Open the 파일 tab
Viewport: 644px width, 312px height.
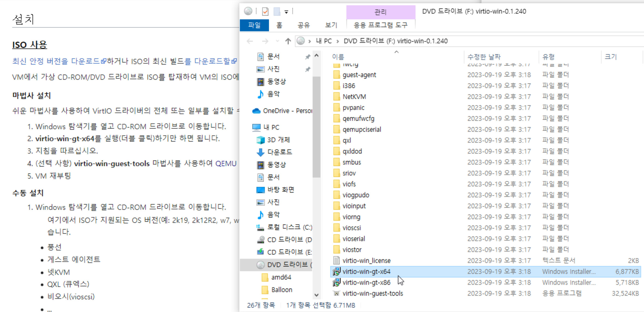pyautogui.click(x=254, y=25)
